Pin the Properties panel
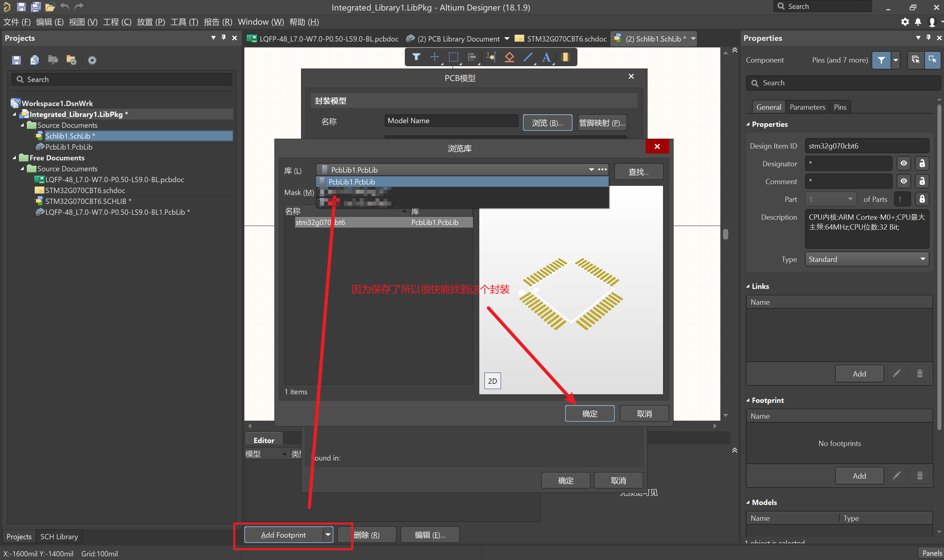Screen dimensions: 944x560 [929, 38]
